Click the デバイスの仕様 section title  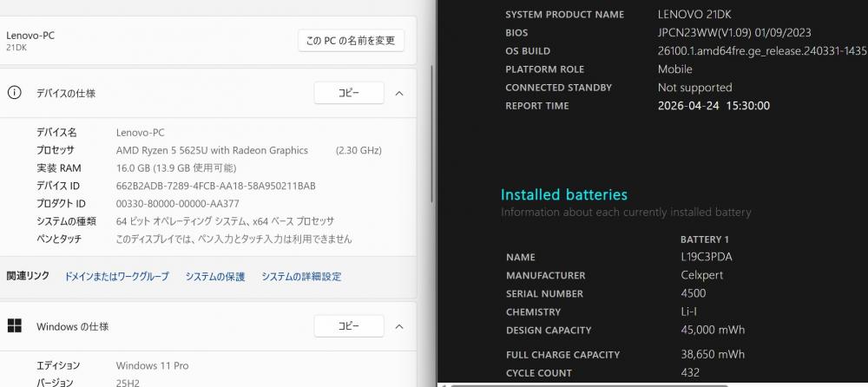(66, 93)
